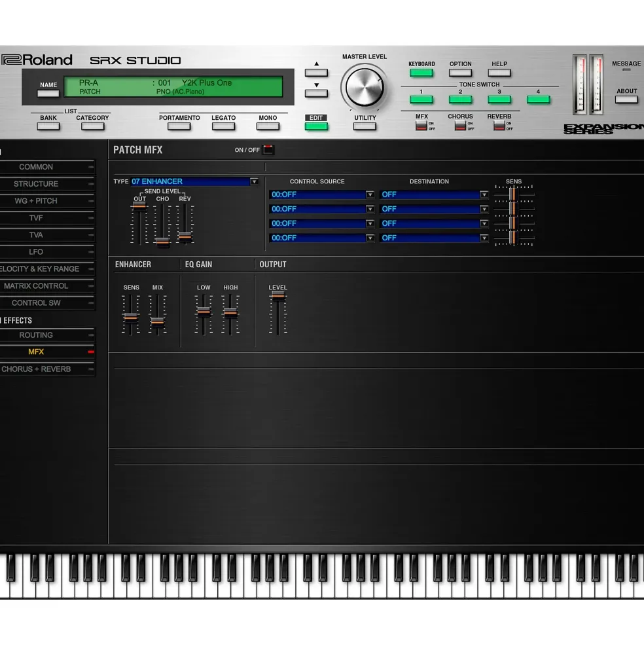
Task: Toggle the Patch MFX ON/OFF indicator
Action: click(268, 150)
